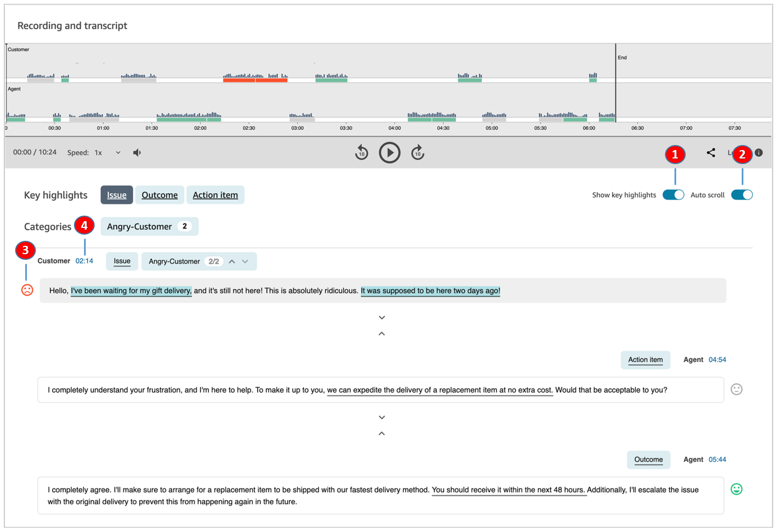This screenshot has width=777, height=532.
Task: Jump to the 02:14 customer timestamp
Action: (84, 261)
